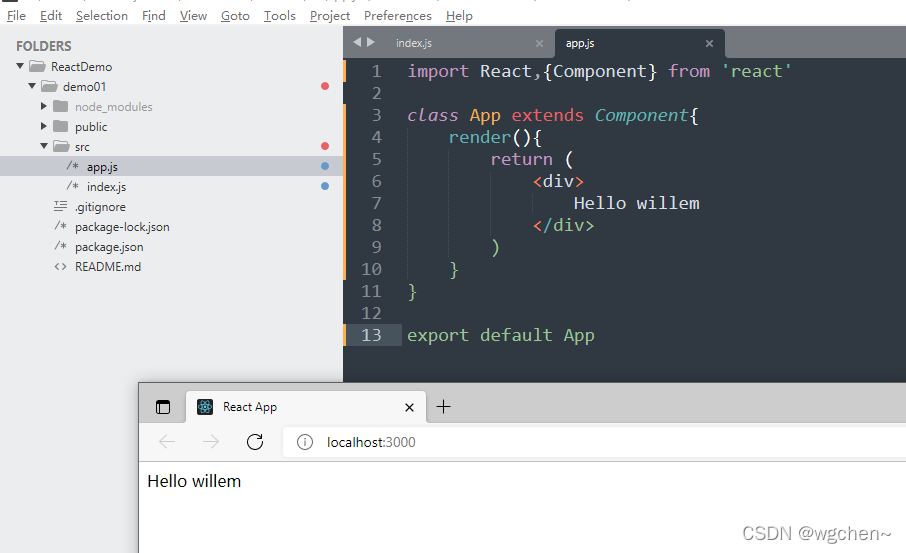The width and height of the screenshot is (906, 553).
Task: Open the View menu
Action: (193, 16)
